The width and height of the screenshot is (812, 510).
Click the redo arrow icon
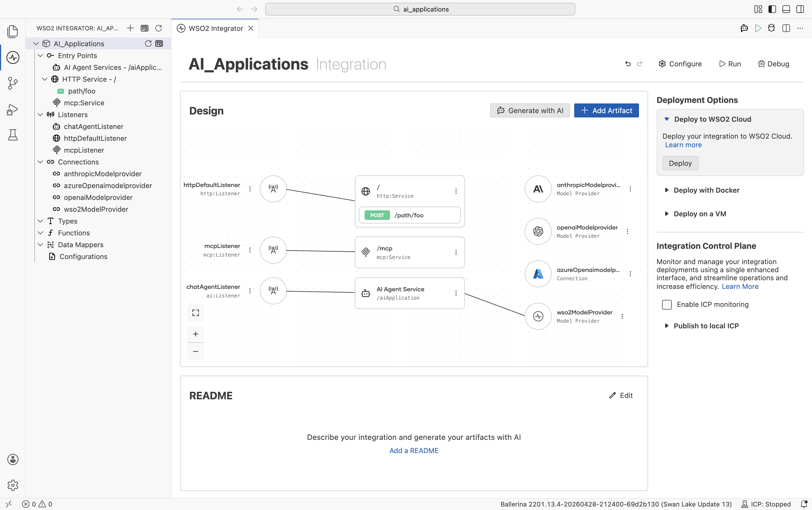point(640,64)
